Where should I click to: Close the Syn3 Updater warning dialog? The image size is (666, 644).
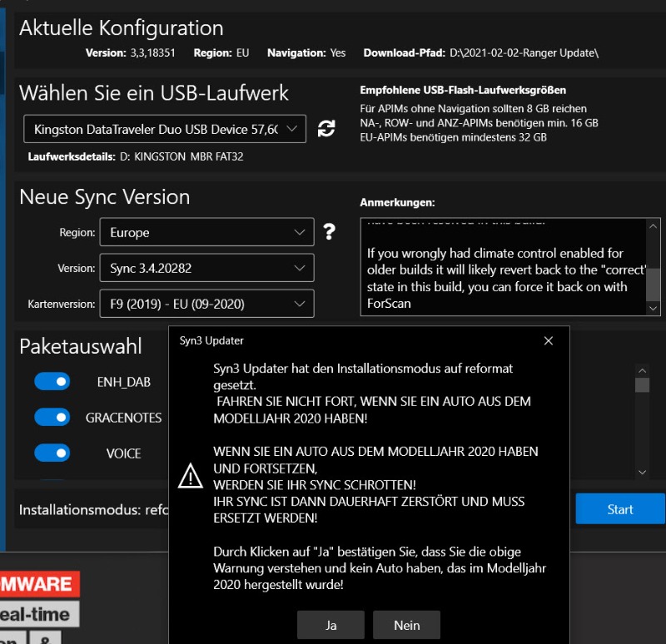click(x=549, y=341)
